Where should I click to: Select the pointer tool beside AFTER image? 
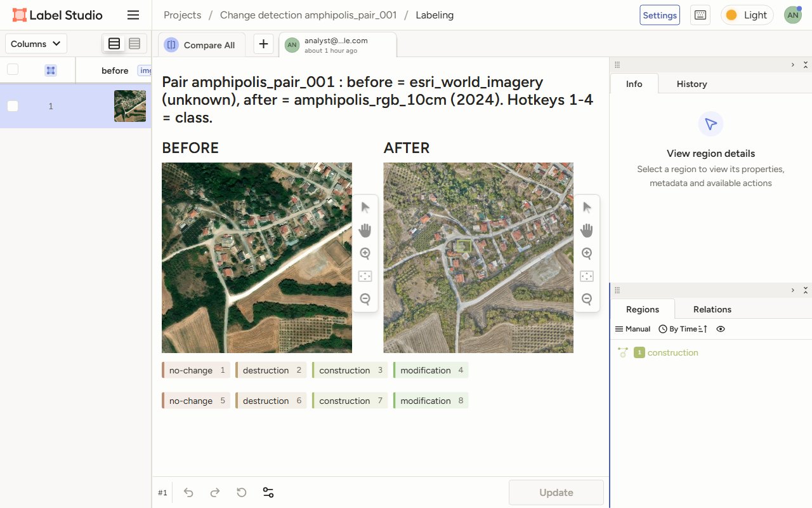(x=587, y=207)
